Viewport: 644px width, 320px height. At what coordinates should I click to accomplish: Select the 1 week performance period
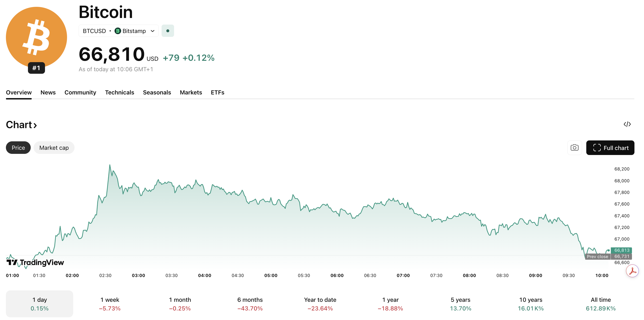[x=110, y=304]
